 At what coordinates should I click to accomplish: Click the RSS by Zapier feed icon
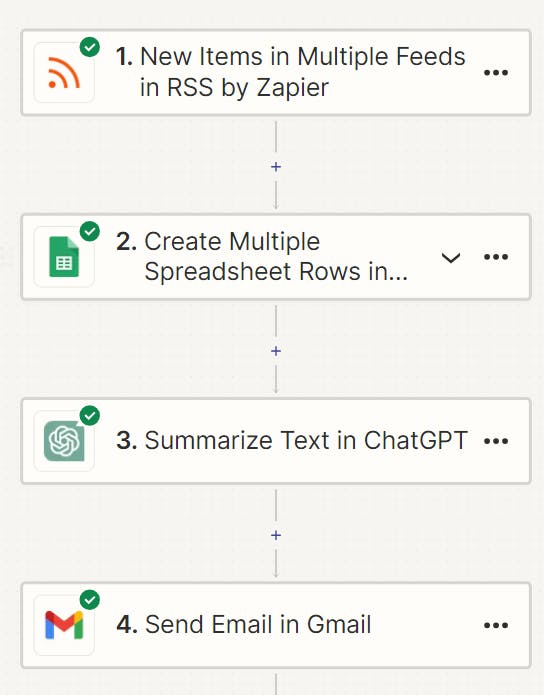(x=64, y=73)
